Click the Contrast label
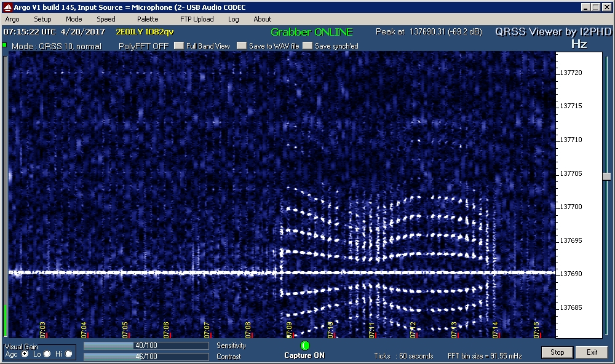The image size is (615, 364). click(229, 357)
